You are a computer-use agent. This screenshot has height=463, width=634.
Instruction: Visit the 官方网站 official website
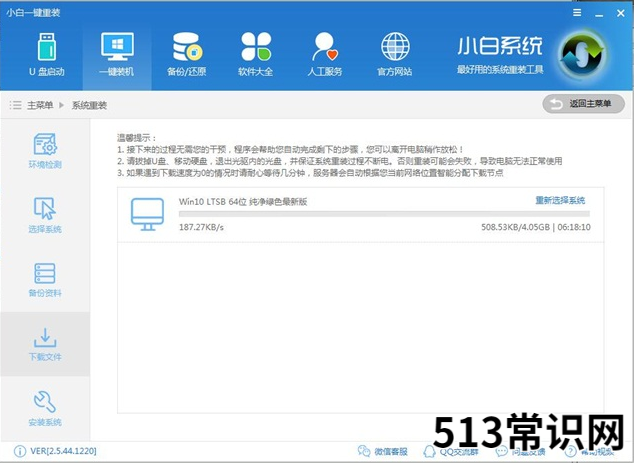pyautogui.click(x=395, y=55)
